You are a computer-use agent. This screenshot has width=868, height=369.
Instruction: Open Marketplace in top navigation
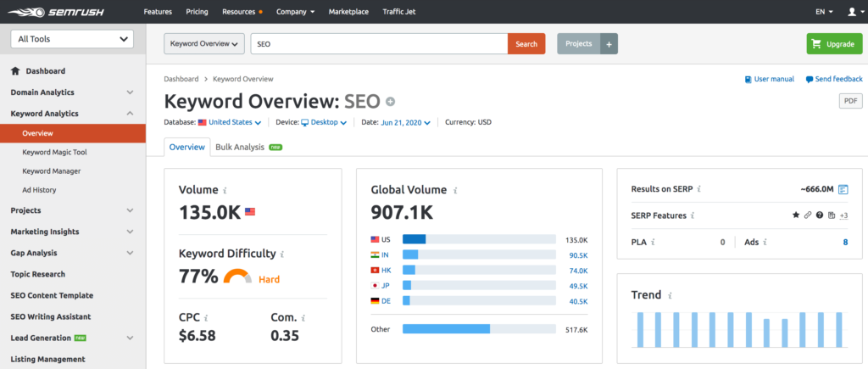point(348,12)
